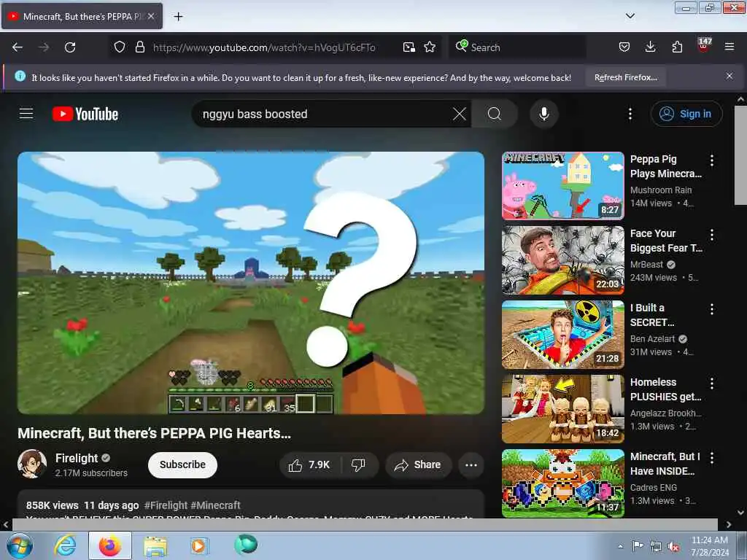Open the Firelight channel name link
The width and height of the screenshot is (747, 560).
pos(76,458)
